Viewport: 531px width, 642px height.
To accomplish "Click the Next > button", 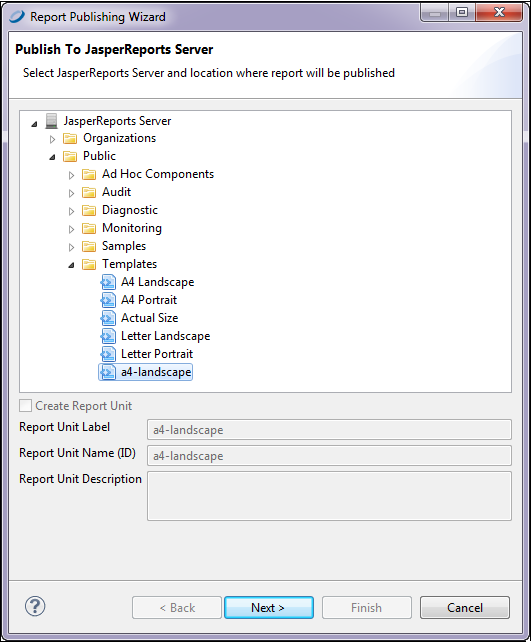I will 269,608.
